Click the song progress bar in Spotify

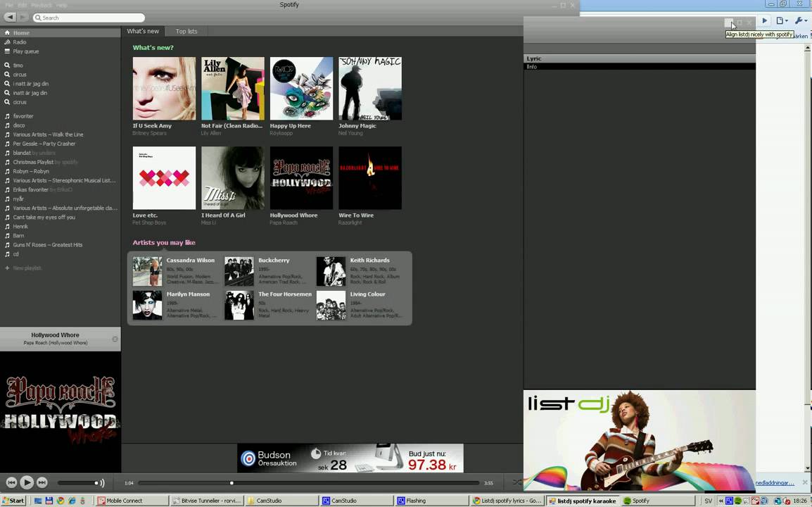click(x=309, y=482)
